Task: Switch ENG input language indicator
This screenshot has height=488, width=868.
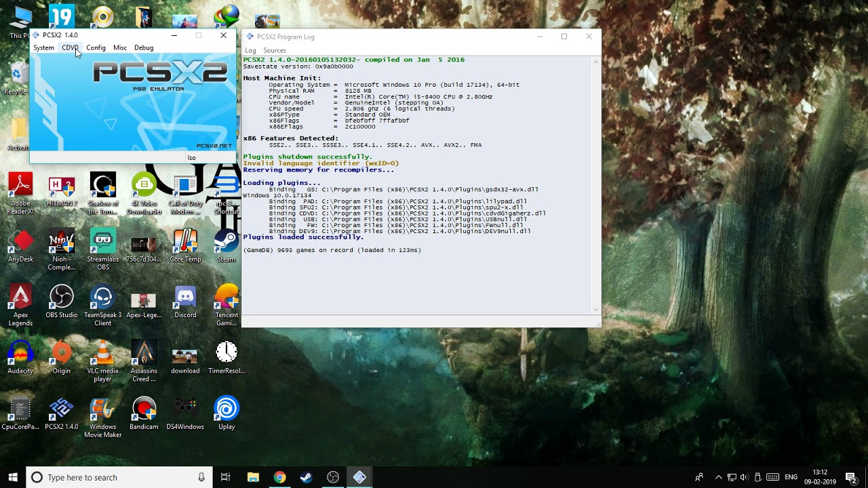Action: (791, 477)
